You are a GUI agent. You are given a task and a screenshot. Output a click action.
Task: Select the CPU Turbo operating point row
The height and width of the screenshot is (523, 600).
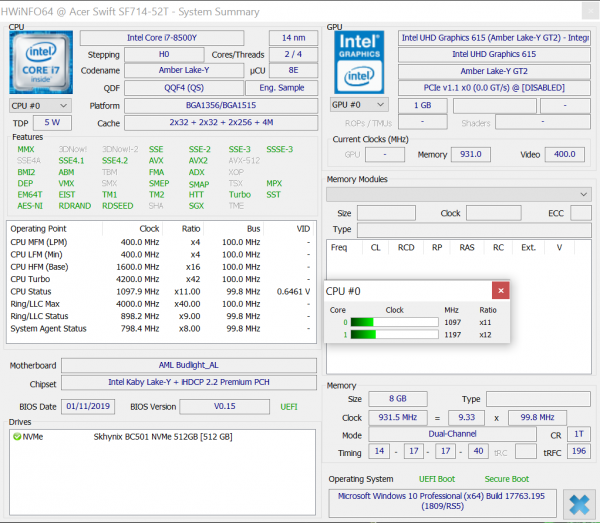coord(161,279)
